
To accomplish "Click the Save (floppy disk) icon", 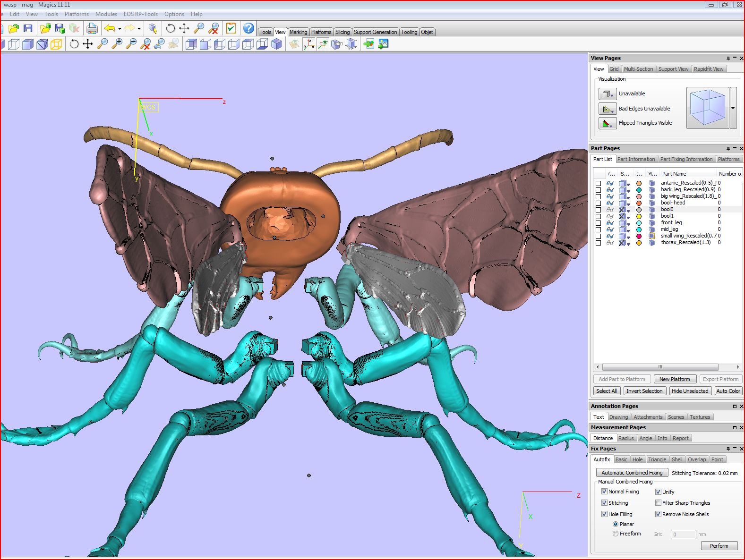I will coord(28,28).
